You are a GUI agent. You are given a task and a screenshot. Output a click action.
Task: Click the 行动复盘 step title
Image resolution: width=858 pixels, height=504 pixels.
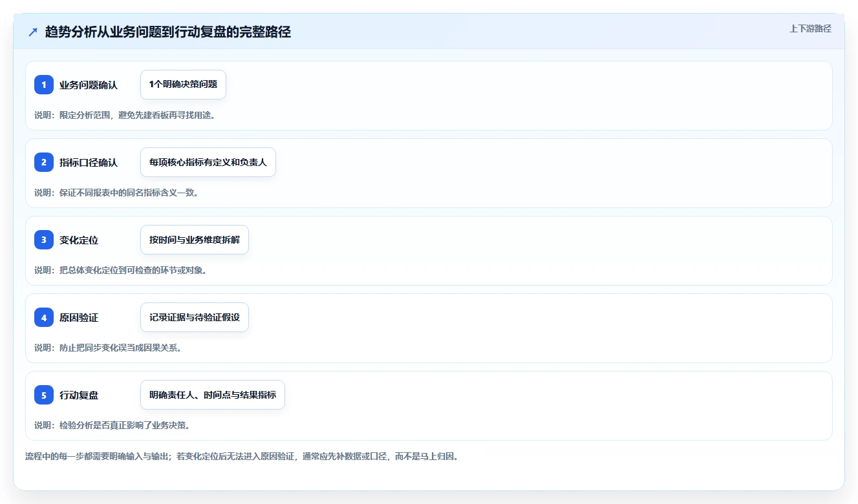(x=79, y=395)
